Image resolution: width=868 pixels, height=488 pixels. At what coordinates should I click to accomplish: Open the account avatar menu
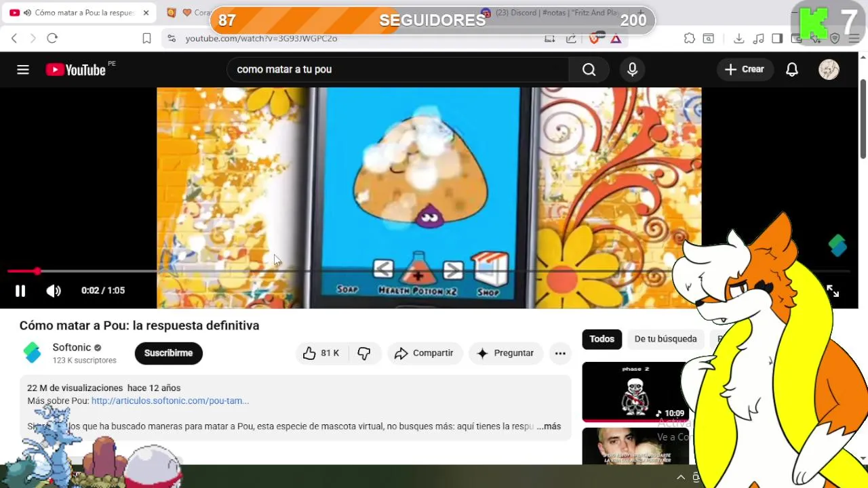[x=829, y=69]
